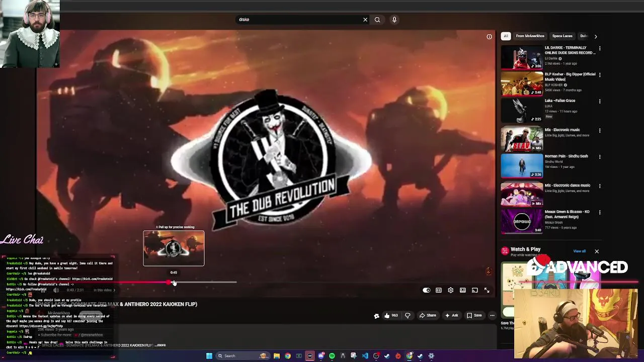Image resolution: width=644 pixels, height=362 pixels.
Task: Click the taskbar Search box
Action: (x=243, y=356)
